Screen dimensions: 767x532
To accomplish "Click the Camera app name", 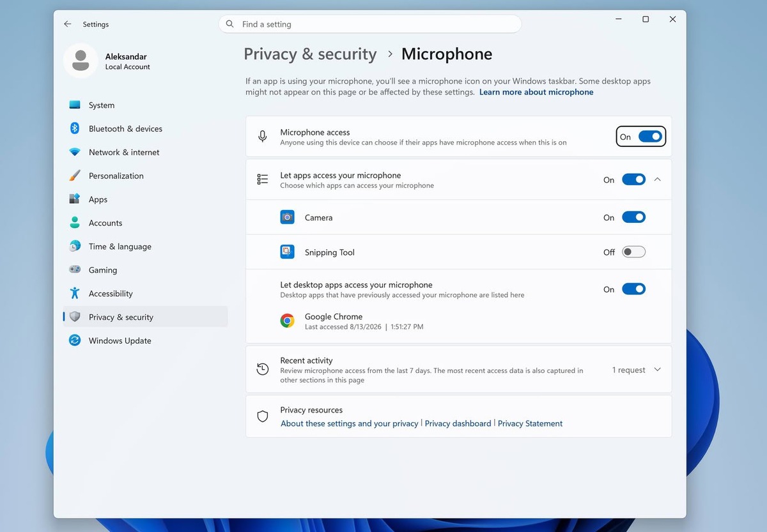I will click(x=318, y=218).
